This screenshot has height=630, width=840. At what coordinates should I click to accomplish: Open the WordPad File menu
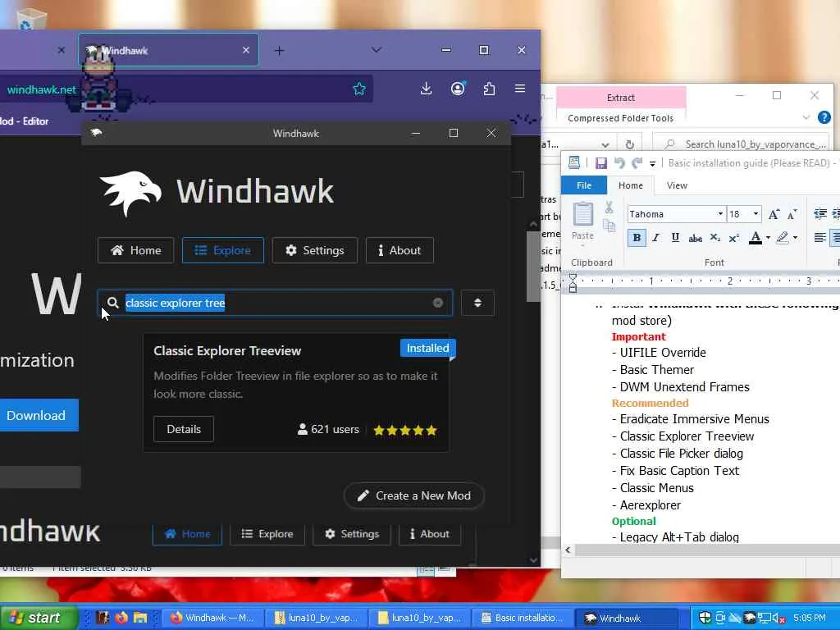coord(584,185)
